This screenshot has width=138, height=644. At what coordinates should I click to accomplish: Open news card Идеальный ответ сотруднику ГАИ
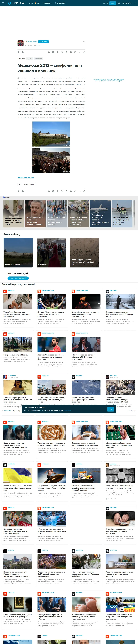pos(122,214)
